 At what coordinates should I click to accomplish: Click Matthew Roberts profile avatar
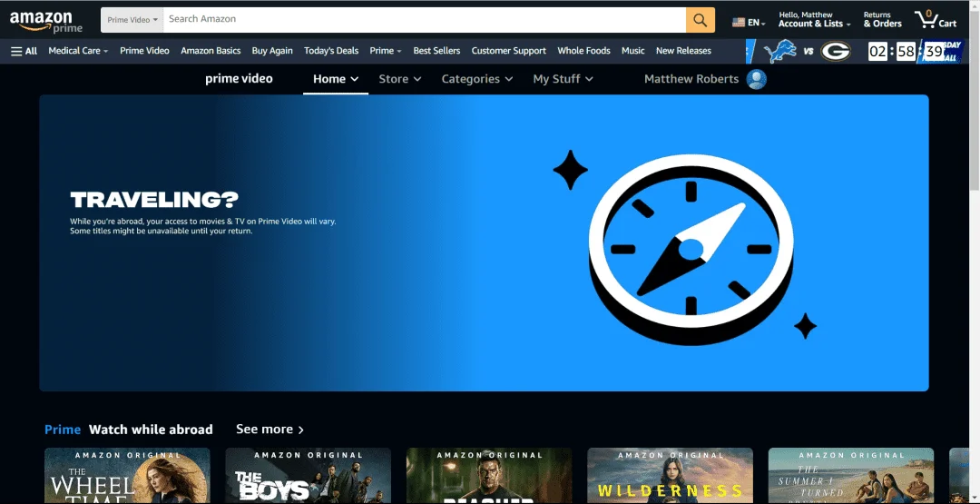tap(756, 79)
